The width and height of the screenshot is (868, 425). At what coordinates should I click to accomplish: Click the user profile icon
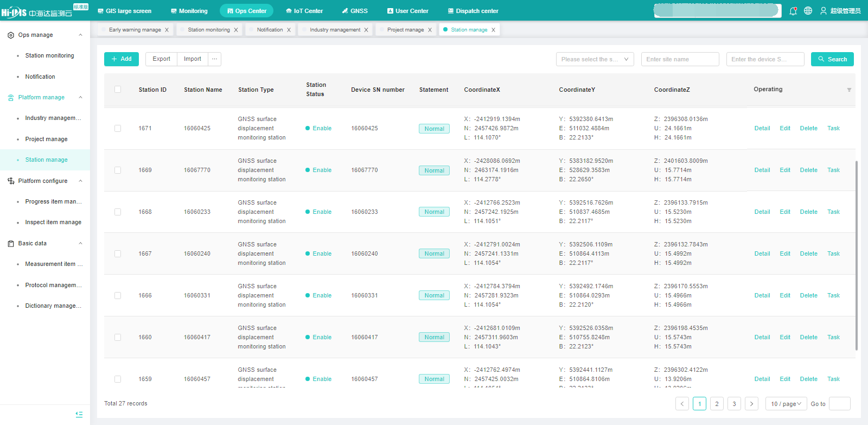(x=823, y=11)
